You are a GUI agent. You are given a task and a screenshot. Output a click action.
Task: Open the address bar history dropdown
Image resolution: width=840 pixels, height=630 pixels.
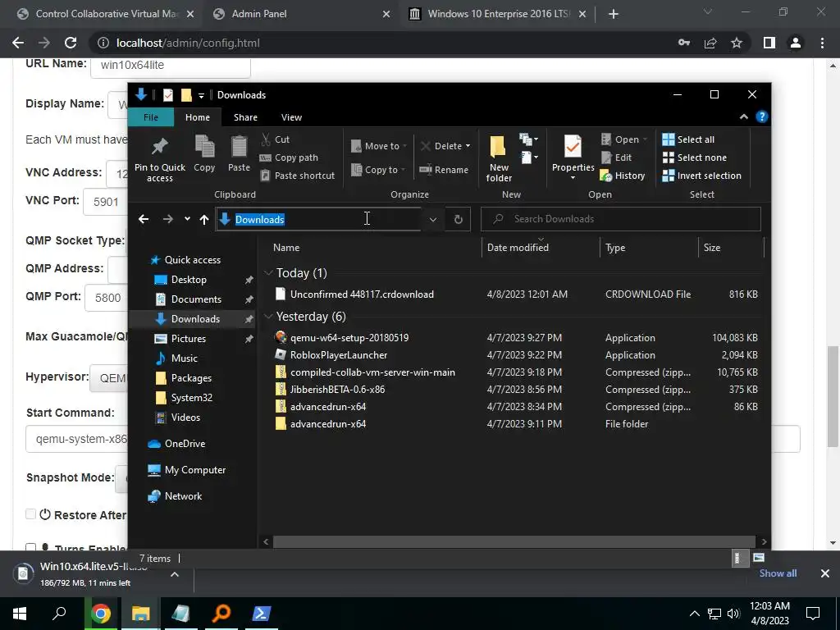pos(433,219)
